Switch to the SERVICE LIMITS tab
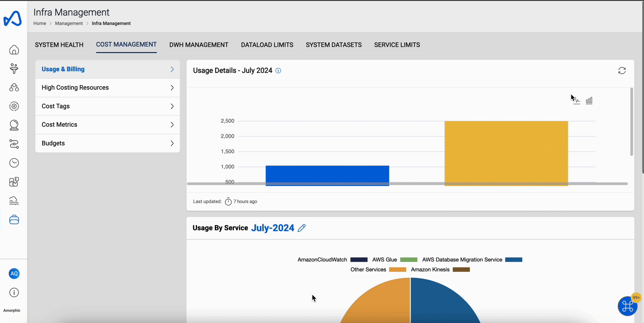 pos(397,45)
